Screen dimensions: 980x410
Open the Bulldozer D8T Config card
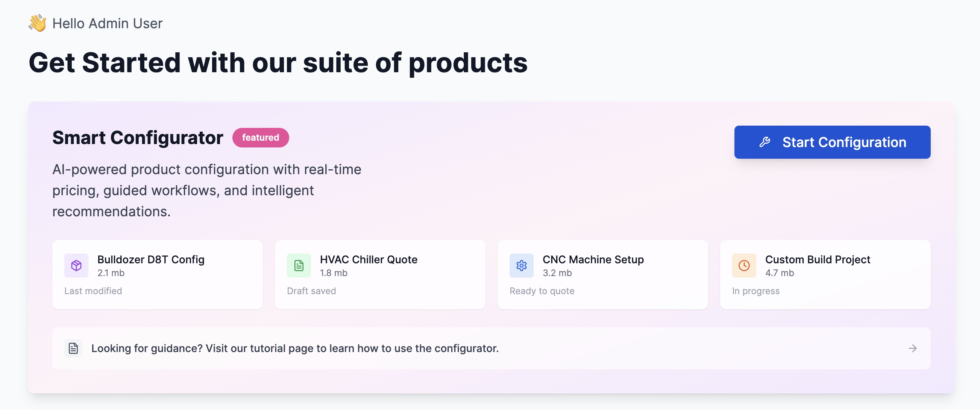[x=158, y=274]
